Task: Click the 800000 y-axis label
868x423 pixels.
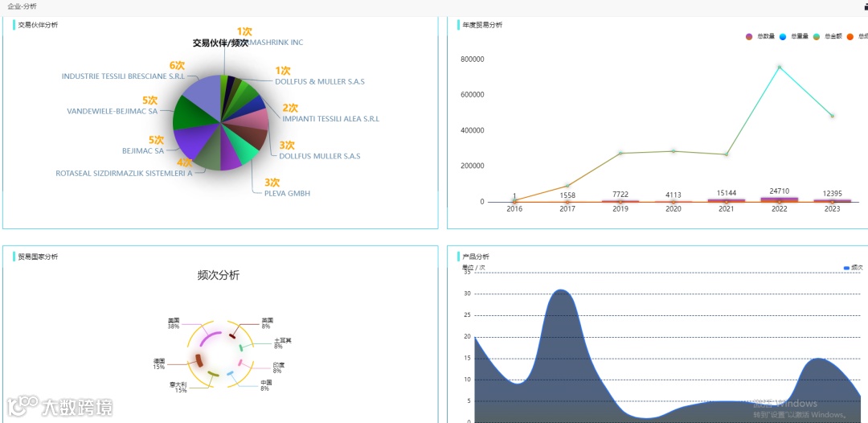Action: pyautogui.click(x=473, y=60)
